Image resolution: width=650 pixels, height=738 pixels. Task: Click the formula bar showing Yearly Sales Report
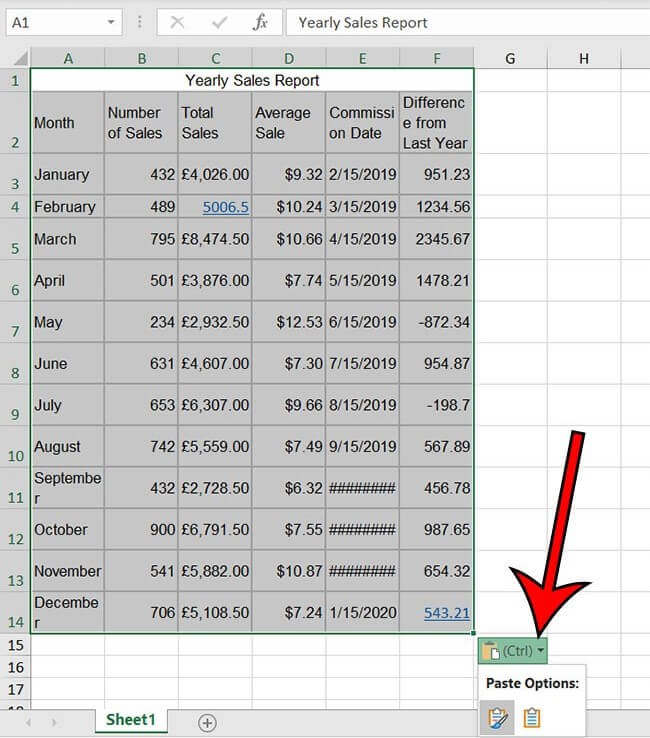pos(465,22)
